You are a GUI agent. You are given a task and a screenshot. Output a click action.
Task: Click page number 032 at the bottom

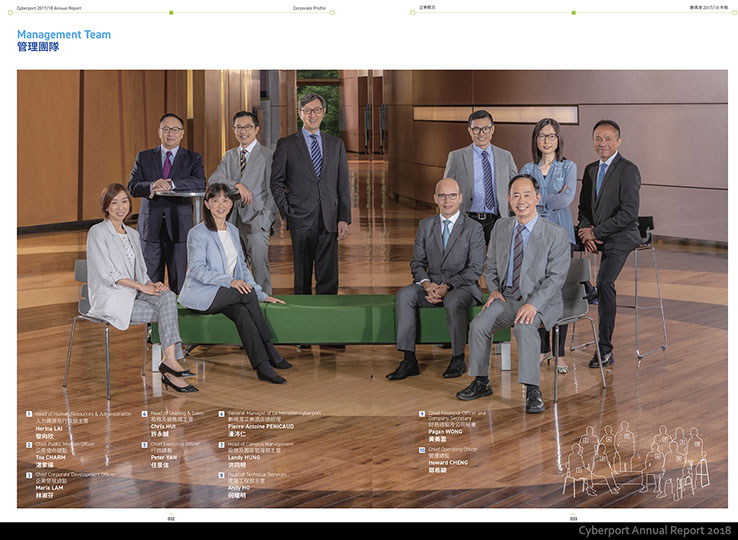point(171,518)
